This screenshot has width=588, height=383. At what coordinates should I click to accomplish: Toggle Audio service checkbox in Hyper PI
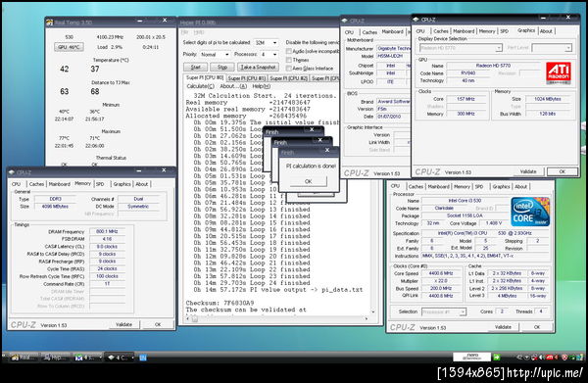coord(288,51)
